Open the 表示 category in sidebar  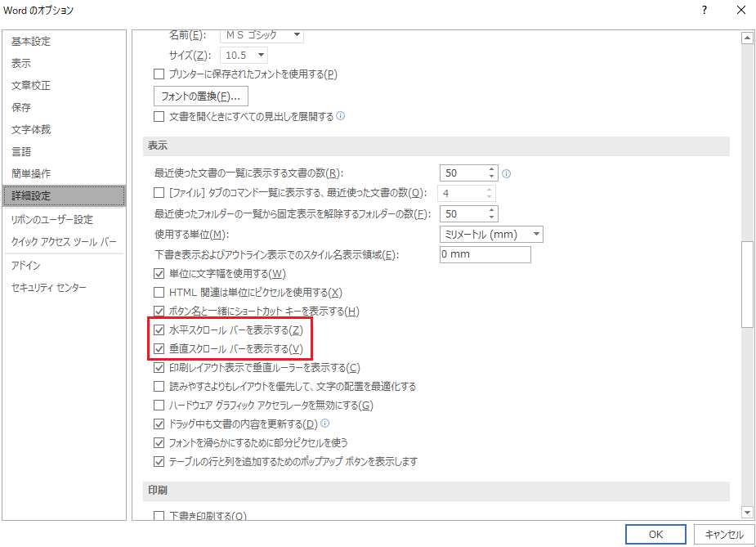pos(64,63)
